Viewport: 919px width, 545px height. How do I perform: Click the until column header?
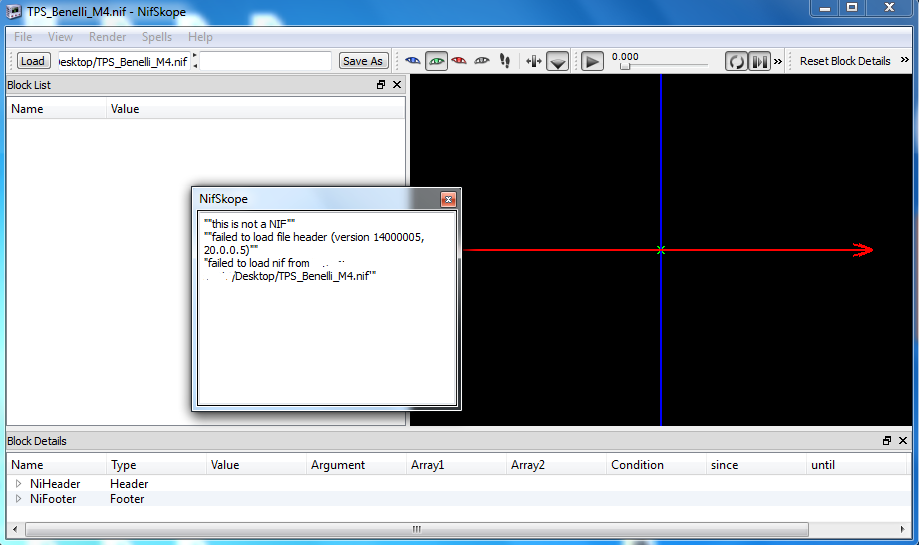[x=857, y=465]
